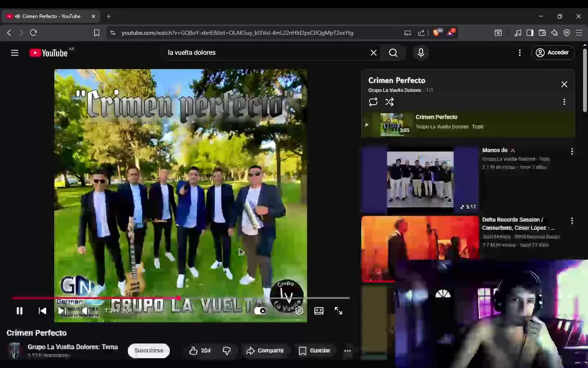588x368 pixels.
Task: Go forward in browser
Action: 21,33
